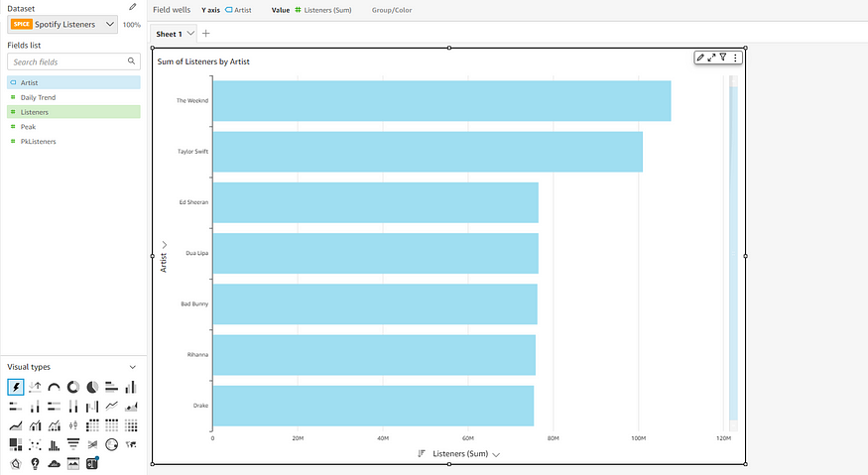Select the Sankey diagram visual type
The width and height of the screenshot is (868, 475).
pos(92,444)
